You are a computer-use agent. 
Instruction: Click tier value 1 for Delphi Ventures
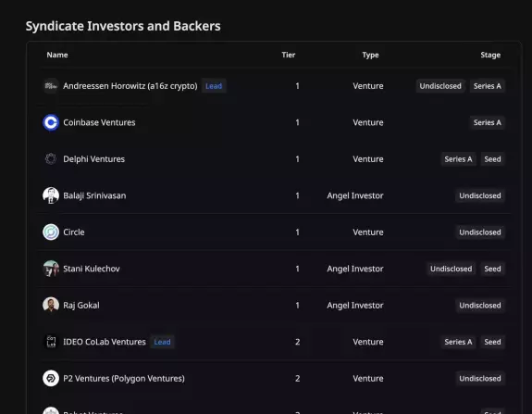coord(298,159)
